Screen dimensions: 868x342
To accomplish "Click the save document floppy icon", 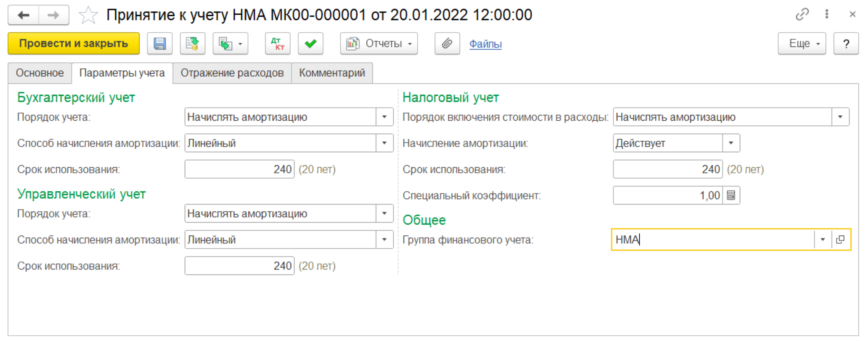I will 160,44.
